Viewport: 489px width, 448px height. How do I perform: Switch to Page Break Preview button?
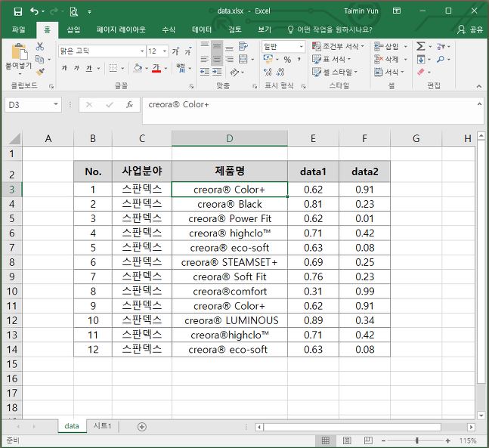coord(368,440)
